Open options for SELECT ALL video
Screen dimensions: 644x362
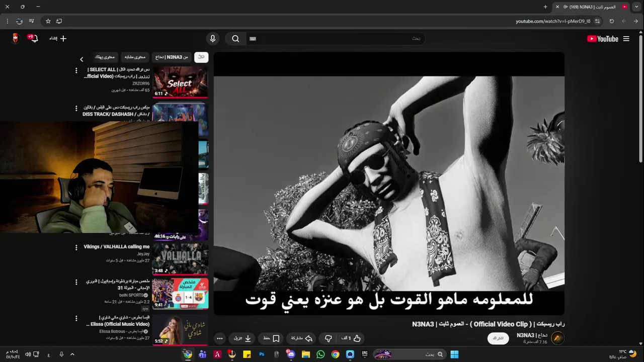(76, 71)
